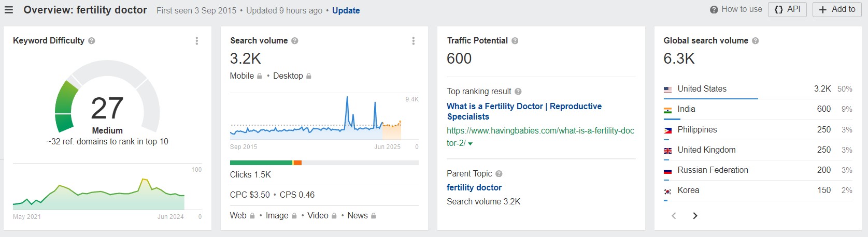Click Traffic Potential help question icon

click(515, 41)
